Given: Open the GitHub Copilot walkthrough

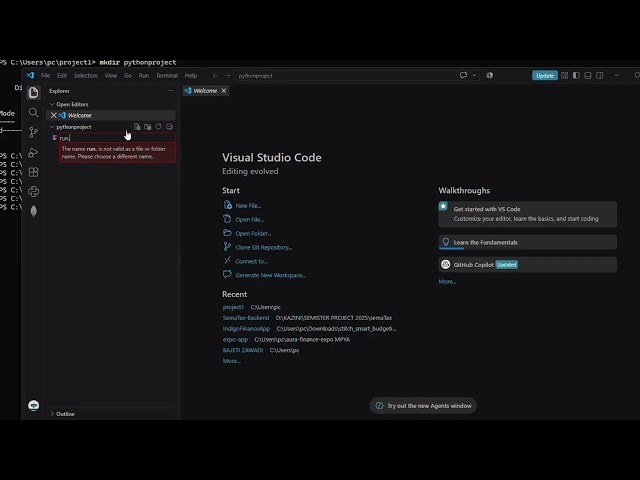Looking at the screenshot, I should 527,264.
